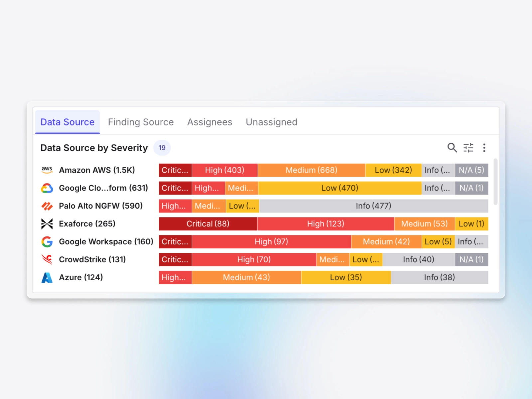Open the filter sliders icon
532x399 pixels.
pos(468,148)
